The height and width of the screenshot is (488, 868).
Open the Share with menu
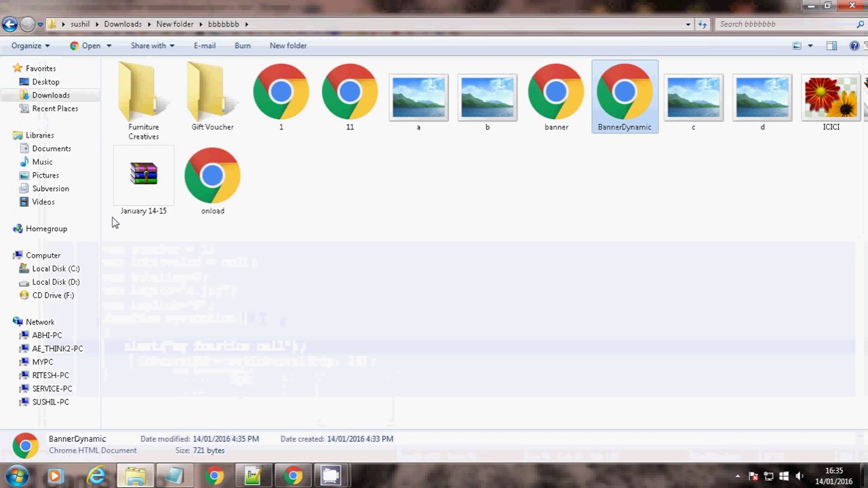153,45
